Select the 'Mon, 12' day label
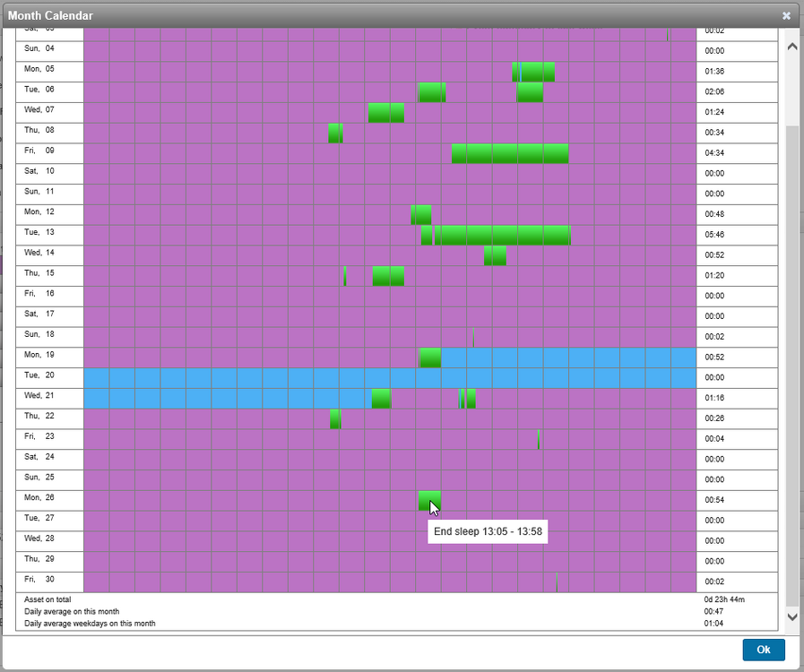804x672 pixels. point(39,211)
